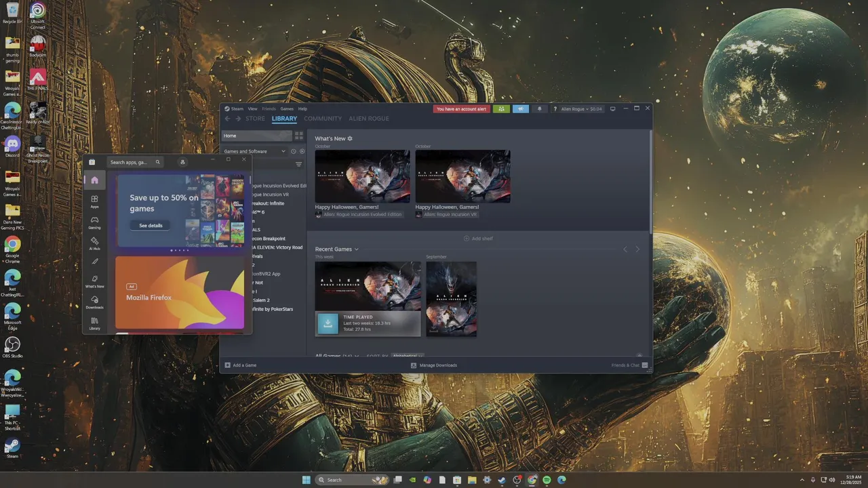Sort library by recent activity clock icon

point(294,151)
